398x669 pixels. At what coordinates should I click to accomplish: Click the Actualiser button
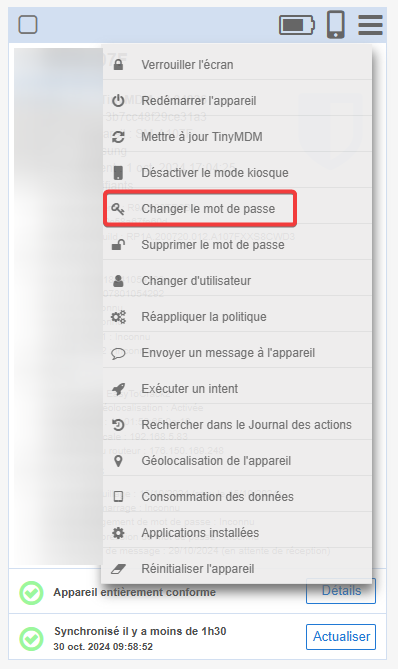341,637
